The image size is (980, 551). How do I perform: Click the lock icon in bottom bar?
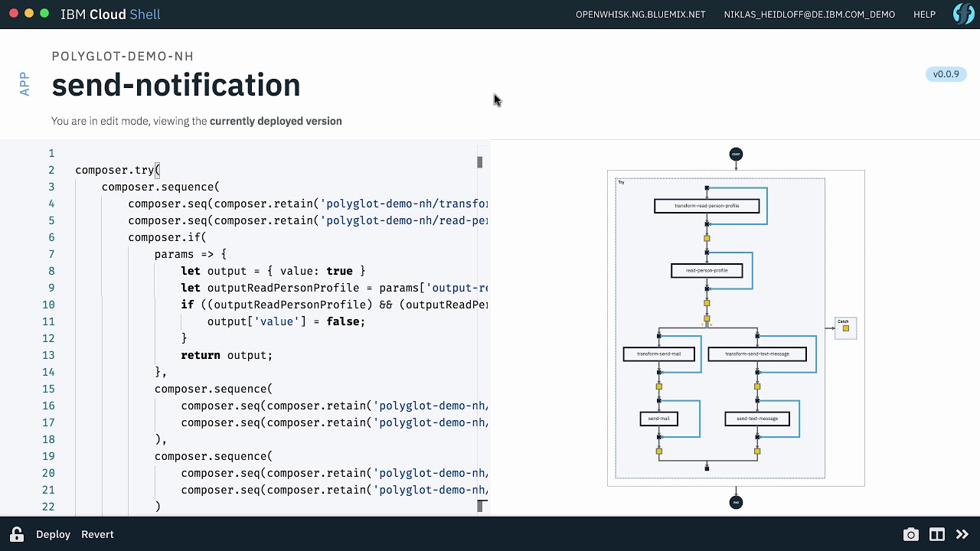pyautogui.click(x=16, y=534)
